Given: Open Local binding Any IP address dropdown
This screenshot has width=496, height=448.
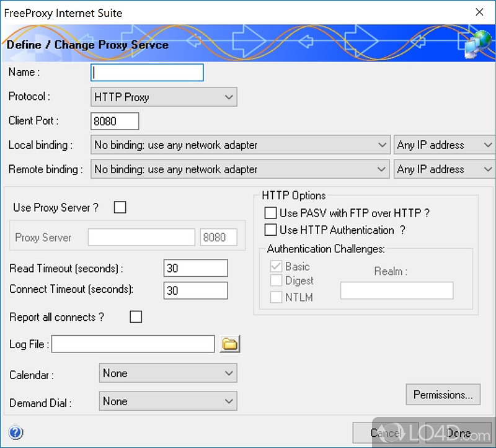Looking at the screenshot, I should click(x=445, y=145).
